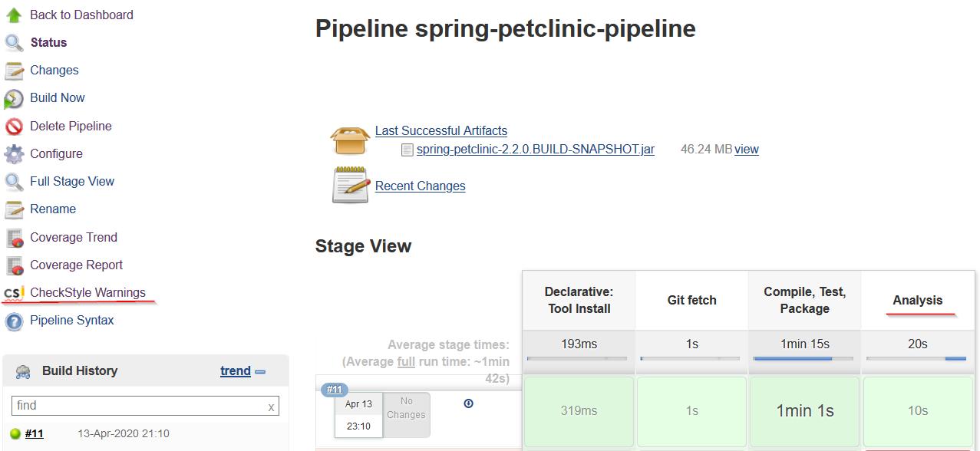Open Configure via the gear icon
980x451 pixels.
15,153
